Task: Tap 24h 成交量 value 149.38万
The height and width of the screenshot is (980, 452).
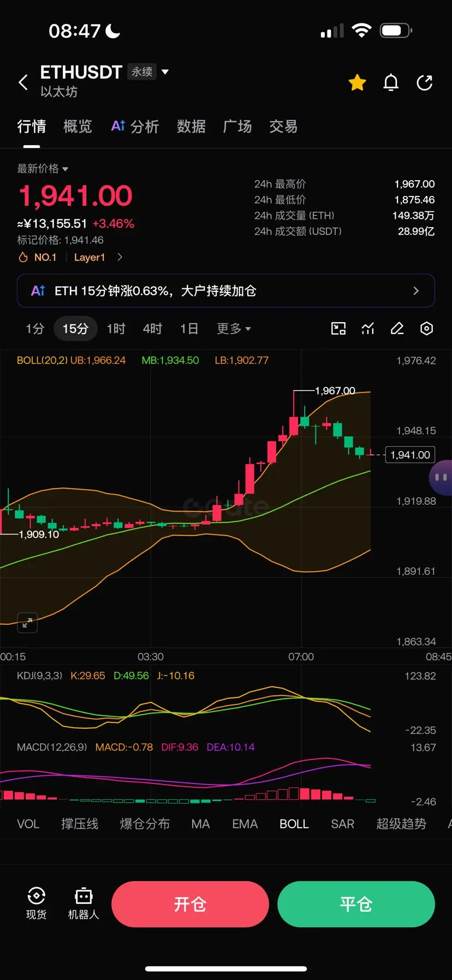Action: coord(414,216)
